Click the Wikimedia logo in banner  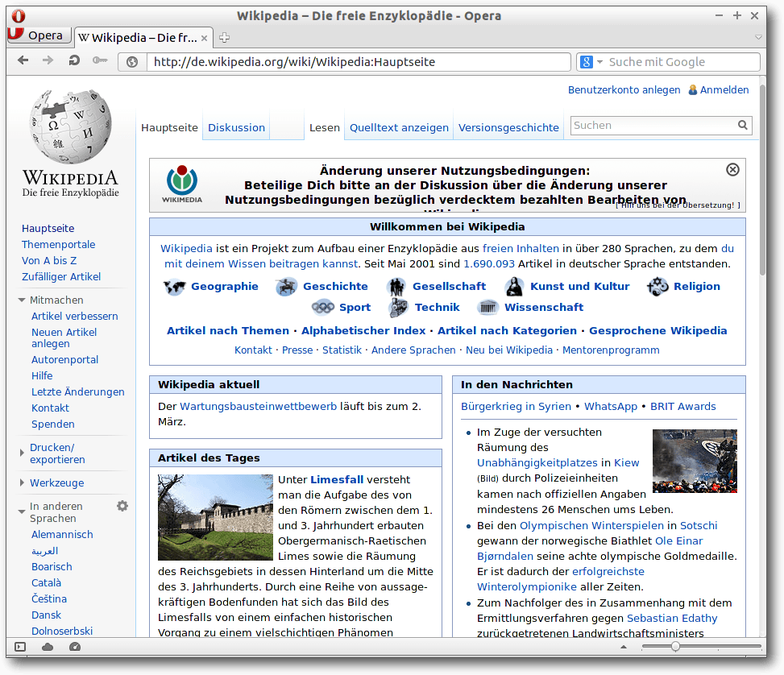coord(182,184)
